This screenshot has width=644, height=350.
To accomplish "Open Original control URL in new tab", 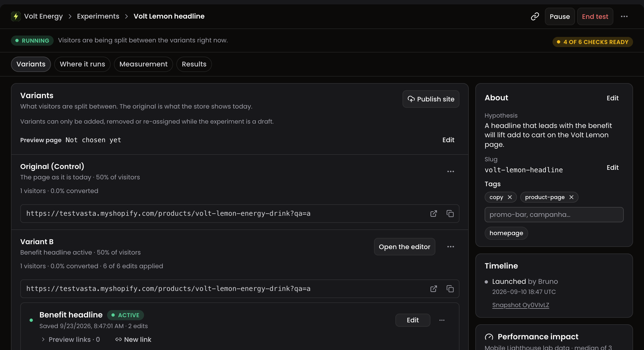I will (434, 214).
